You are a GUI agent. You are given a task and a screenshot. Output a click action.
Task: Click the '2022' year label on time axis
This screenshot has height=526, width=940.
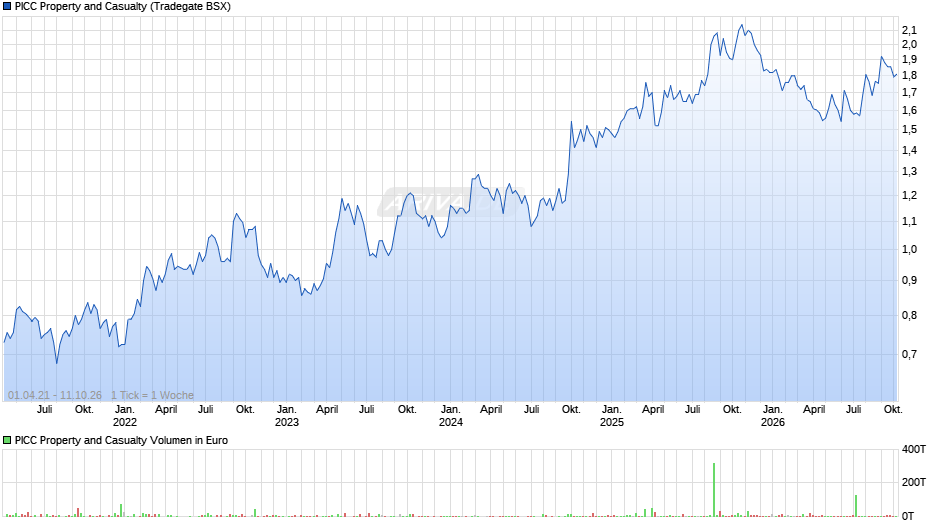[x=125, y=422]
